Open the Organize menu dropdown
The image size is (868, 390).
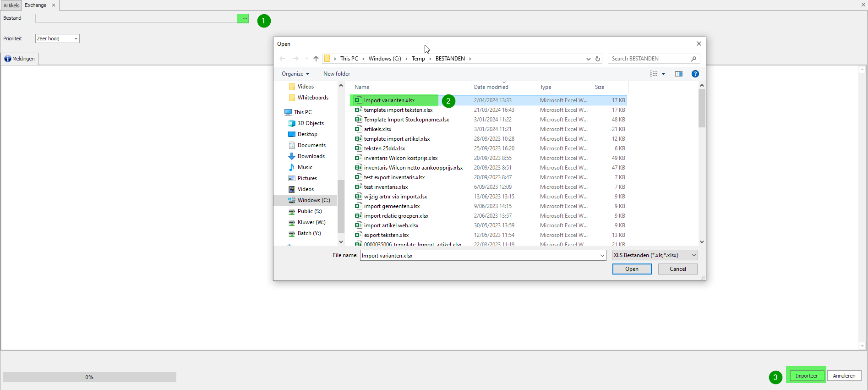click(x=295, y=74)
